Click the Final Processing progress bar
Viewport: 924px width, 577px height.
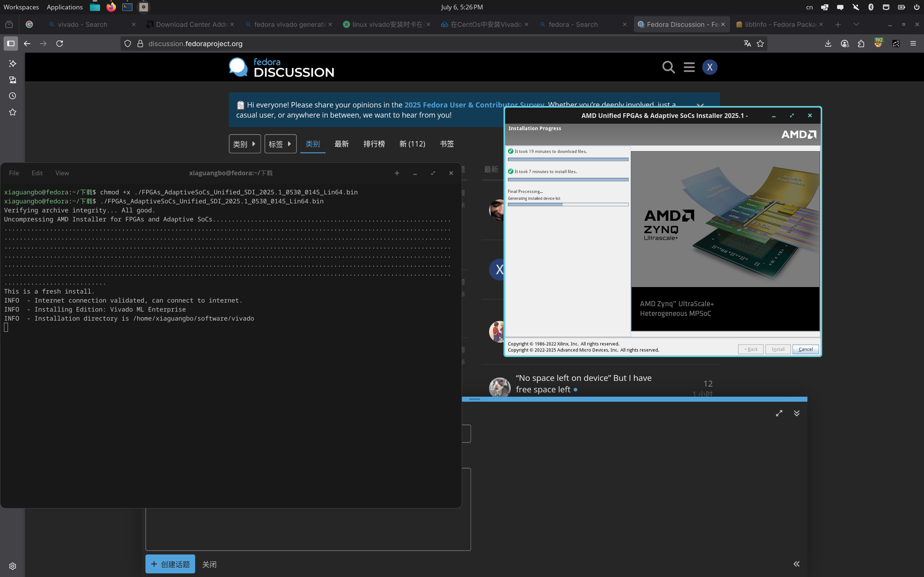568,204
